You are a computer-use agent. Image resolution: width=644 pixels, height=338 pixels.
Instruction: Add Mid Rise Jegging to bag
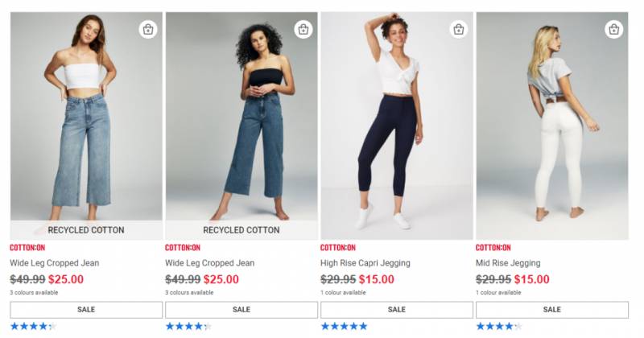coord(613,30)
